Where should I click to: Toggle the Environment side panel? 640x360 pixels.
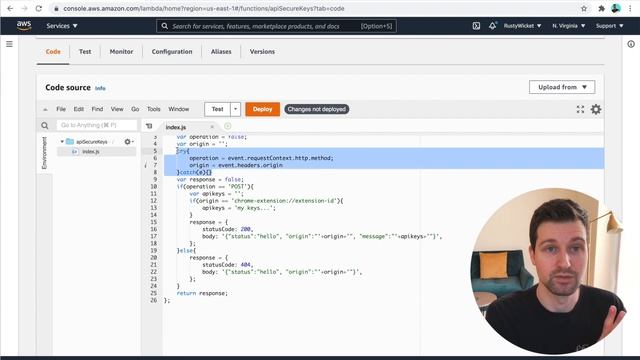pyautogui.click(x=44, y=153)
